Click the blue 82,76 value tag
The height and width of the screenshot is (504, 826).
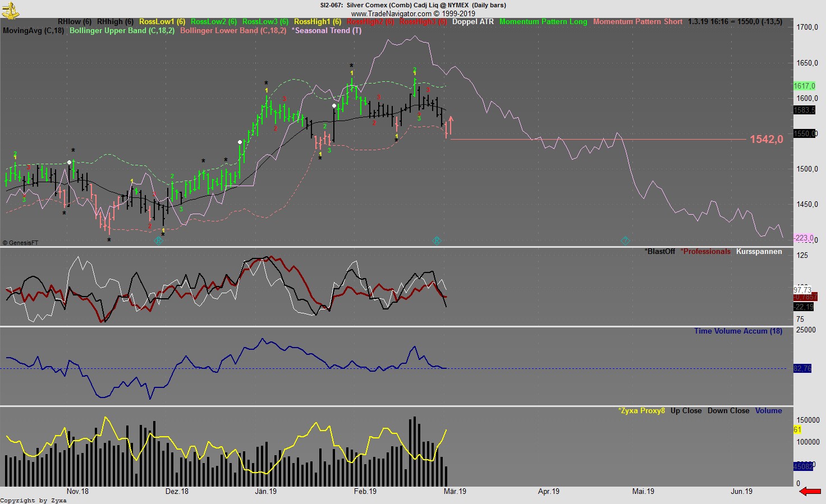coord(802,369)
